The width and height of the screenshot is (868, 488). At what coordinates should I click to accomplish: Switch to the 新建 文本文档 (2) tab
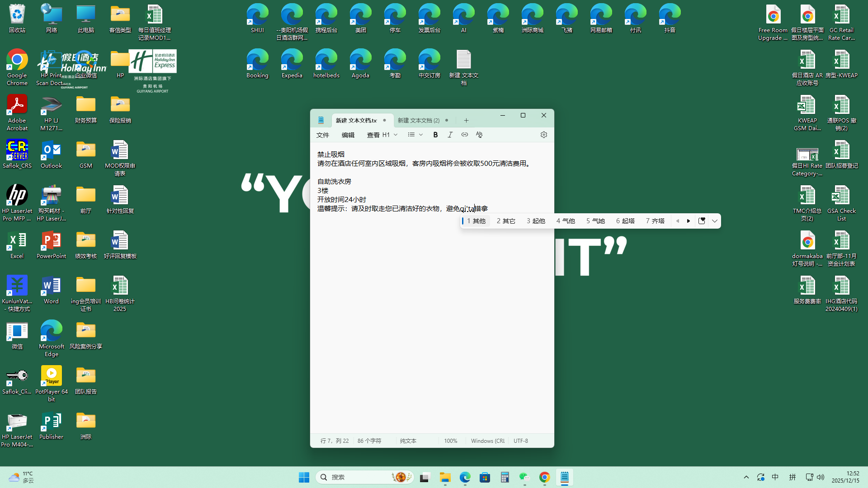[418, 120]
